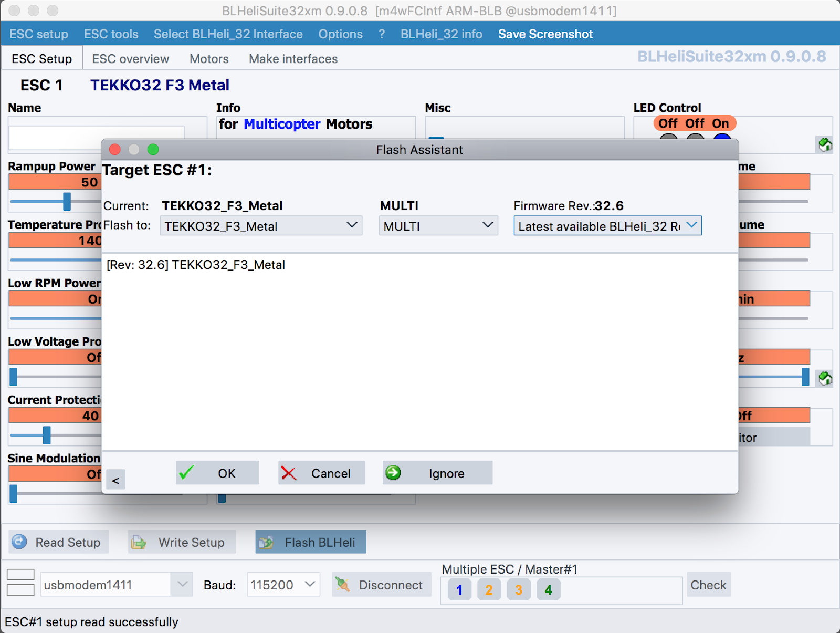Open the ESC tools menu
The width and height of the screenshot is (840, 633).
111,34
